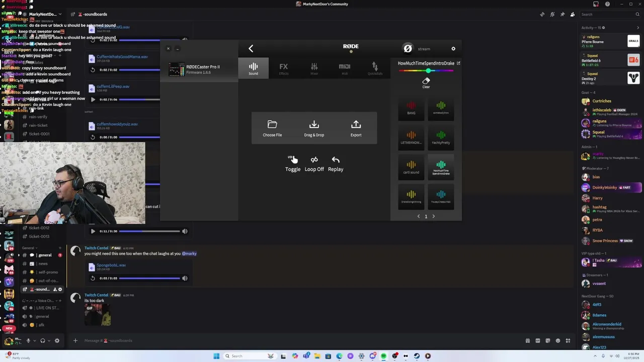Click the Choose File folder icon
644x362 pixels.
pos(272,124)
